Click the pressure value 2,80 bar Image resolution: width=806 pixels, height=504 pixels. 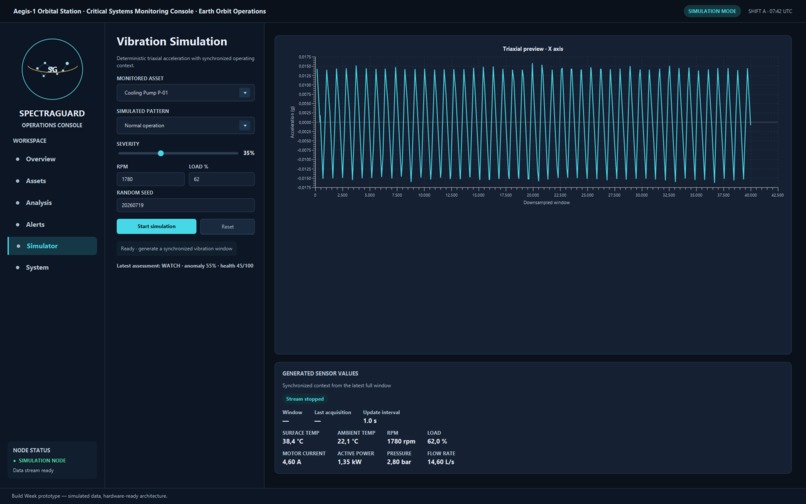(399, 462)
